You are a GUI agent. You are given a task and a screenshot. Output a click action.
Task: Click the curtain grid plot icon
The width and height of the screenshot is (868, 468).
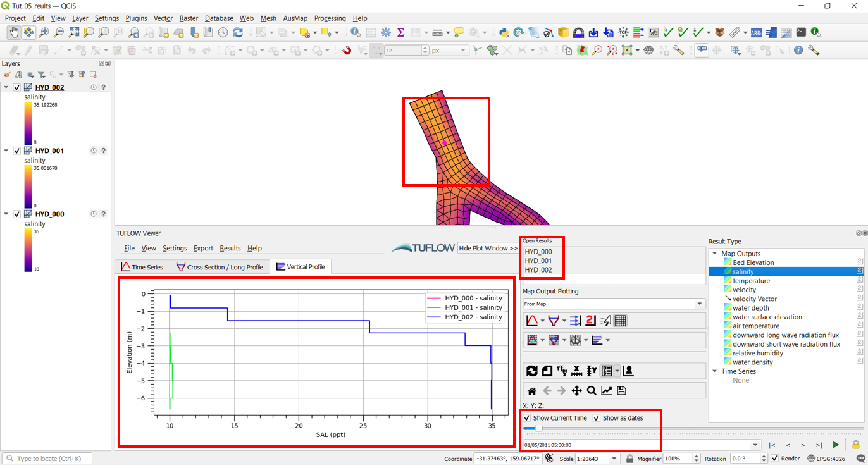[x=575, y=340]
